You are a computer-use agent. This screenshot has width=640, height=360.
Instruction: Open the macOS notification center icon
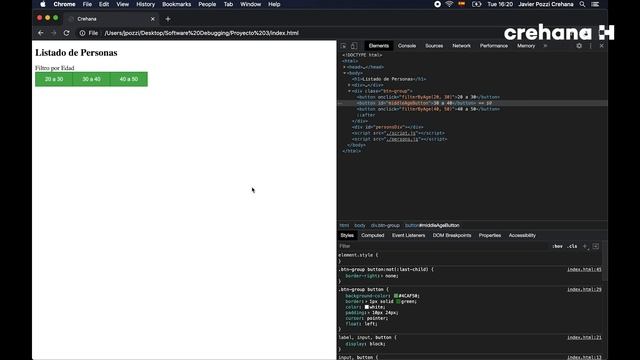point(596,4)
